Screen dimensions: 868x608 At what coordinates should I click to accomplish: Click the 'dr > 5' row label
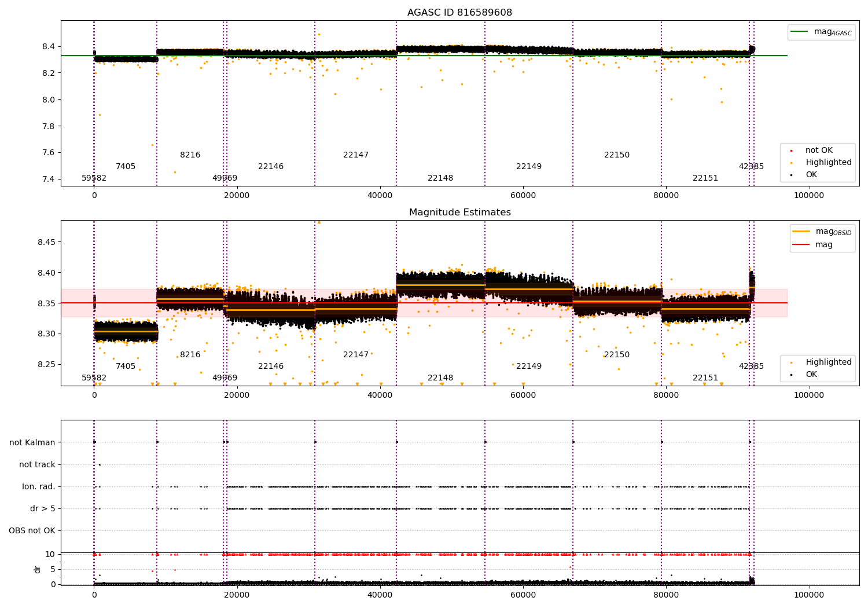pyautogui.click(x=43, y=509)
